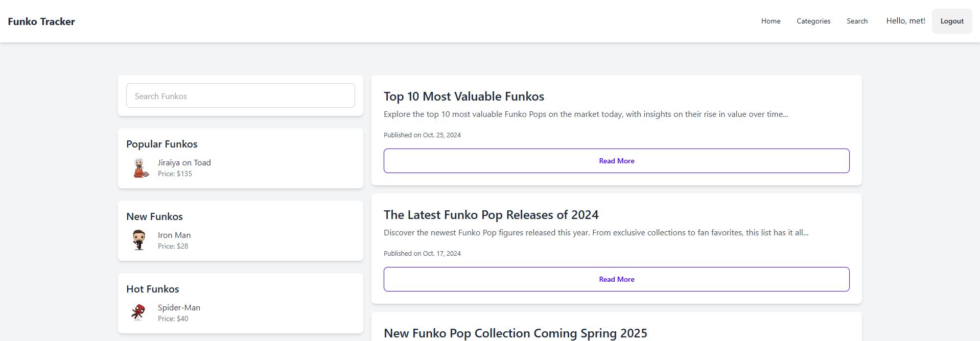Go to the Funko Tracker site logo

41,21
